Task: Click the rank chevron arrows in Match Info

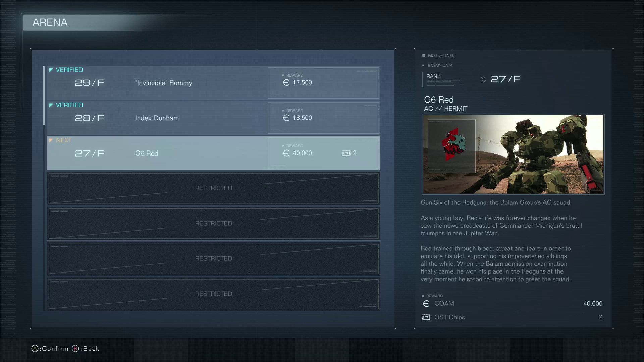Action: click(483, 80)
